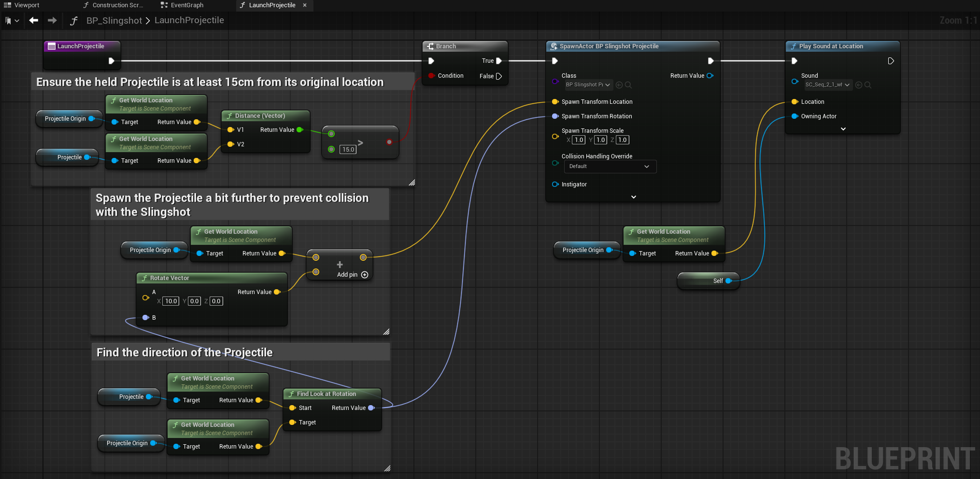Use selected asset arrow for Class
Image resolution: width=980 pixels, height=479 pixels.
click(619, 85)
